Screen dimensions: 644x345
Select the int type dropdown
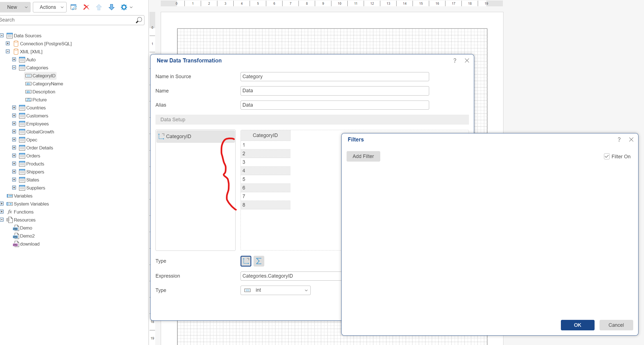point(275,290)
